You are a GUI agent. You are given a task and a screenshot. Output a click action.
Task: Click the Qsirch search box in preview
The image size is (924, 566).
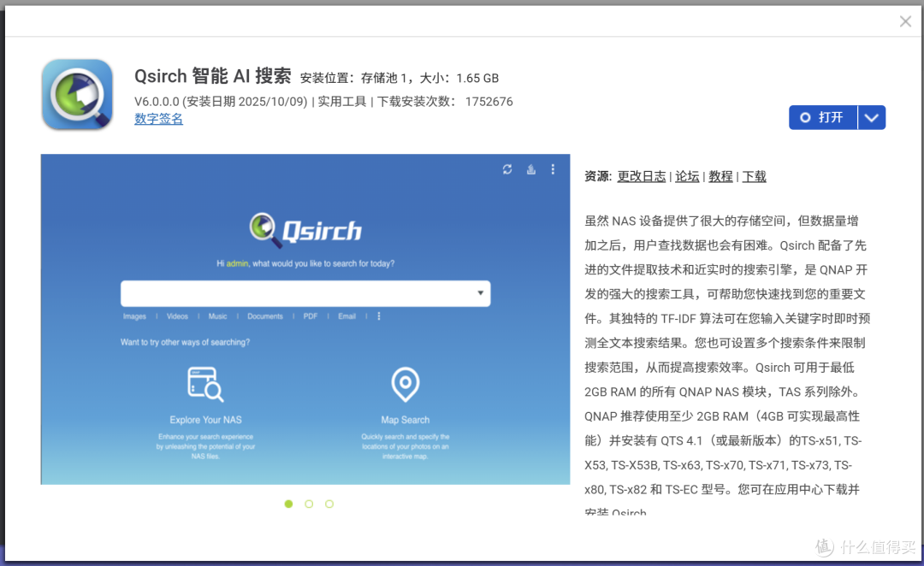click(x=305, y=293)
